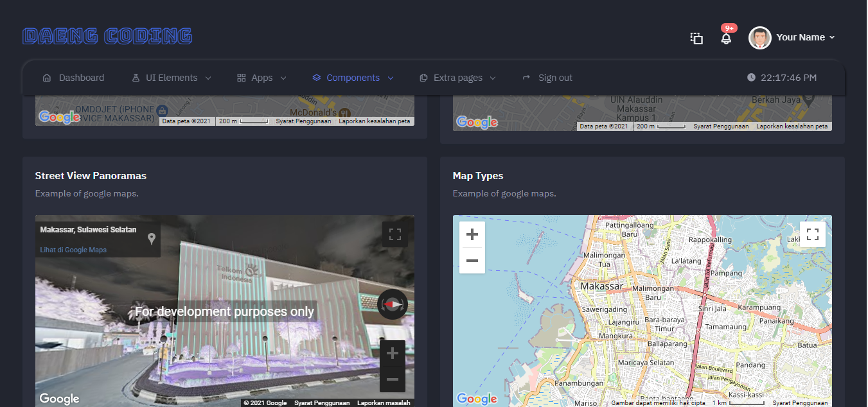Click the red pan control on the panorama
Viewport: 868px width, 407px height.
pos(392,304)
